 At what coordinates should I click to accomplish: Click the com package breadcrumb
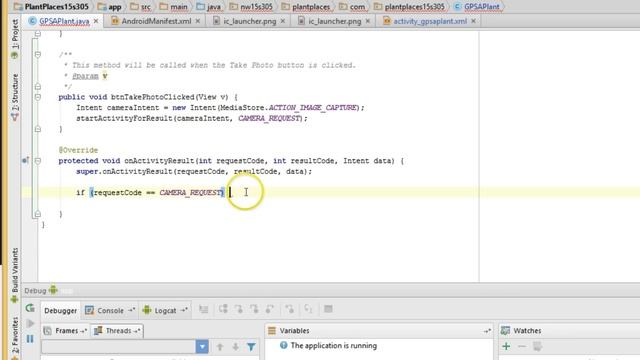(x=353, y=7)
